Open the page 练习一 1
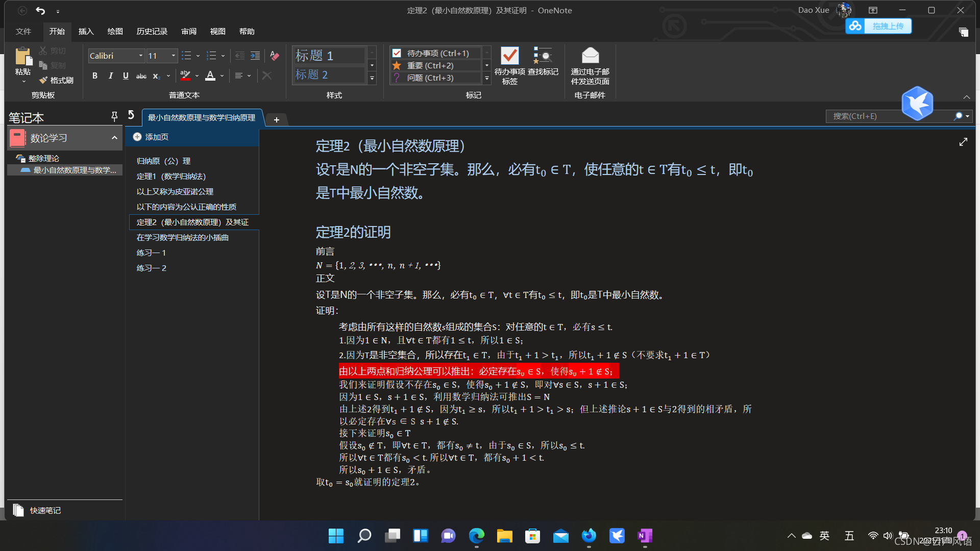The image size is (980, 551). click(151, 253)
